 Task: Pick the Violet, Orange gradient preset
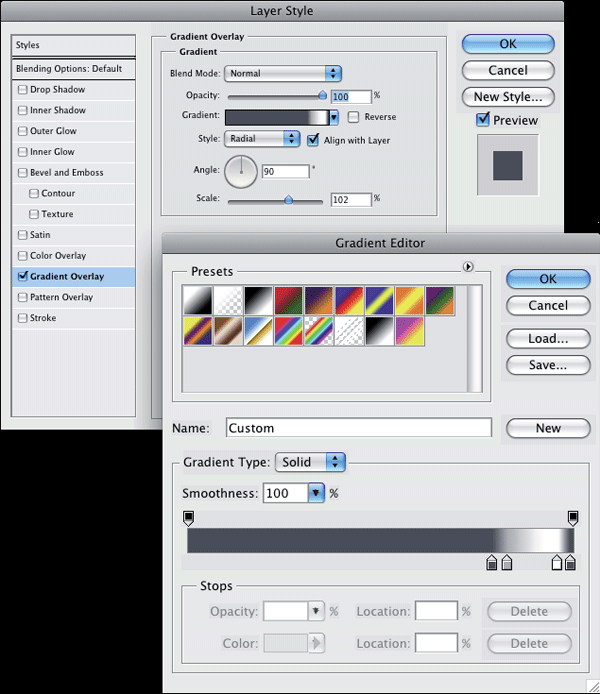tap(319, 301)
